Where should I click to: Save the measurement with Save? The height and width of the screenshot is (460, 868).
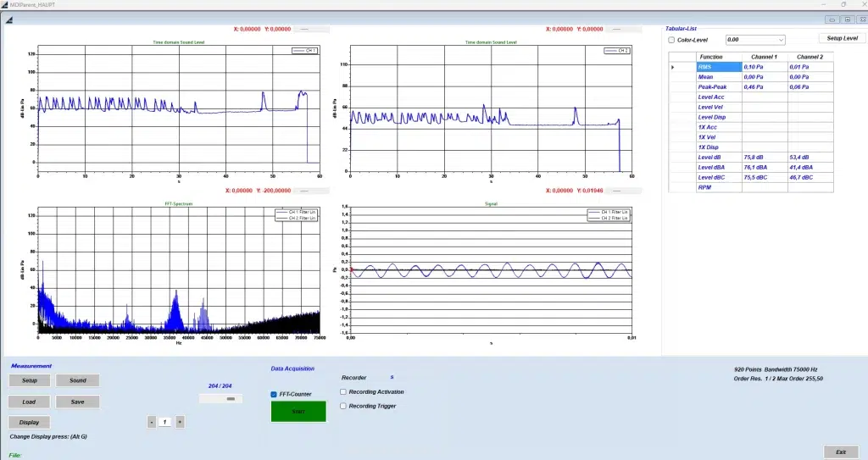(x=77, y=402)
